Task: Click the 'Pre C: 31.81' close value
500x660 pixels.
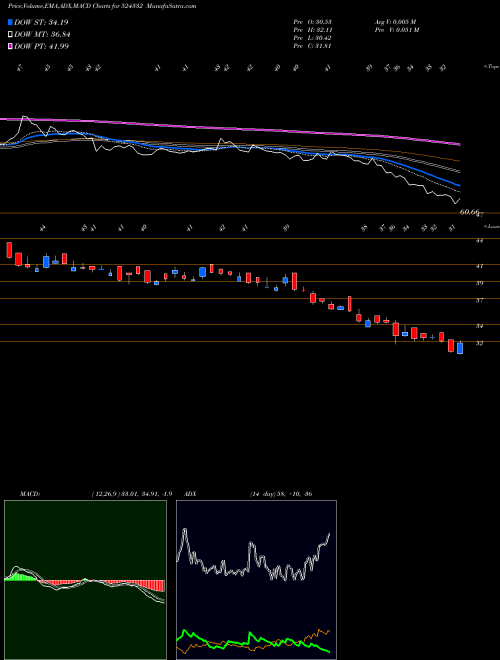Action: point(313,46)
